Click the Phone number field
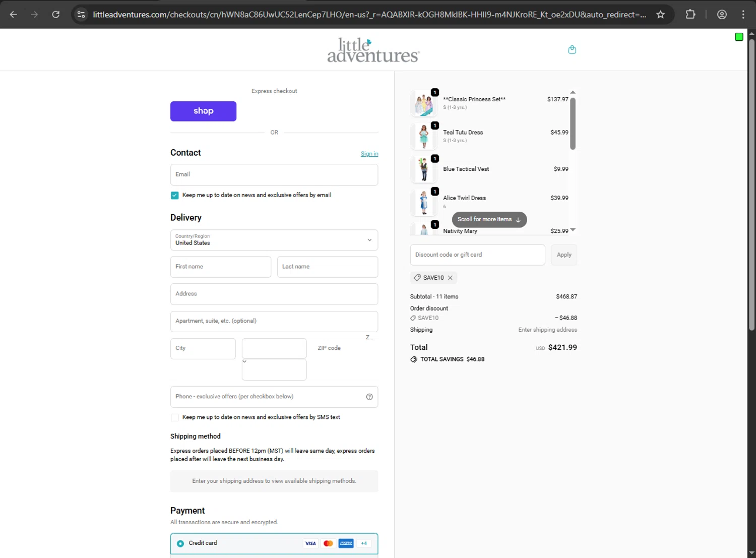This screenshot has height=558, width=756. point(274,397)
